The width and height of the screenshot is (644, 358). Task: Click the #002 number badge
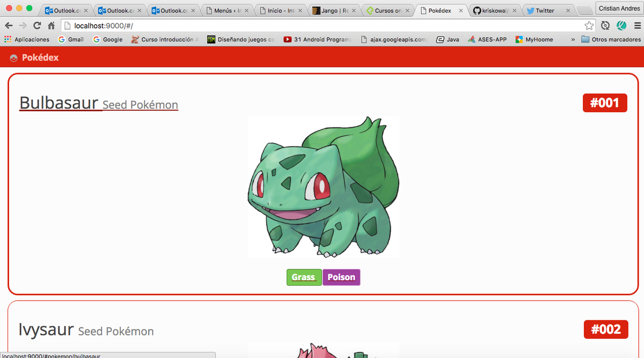pos(605,330)
